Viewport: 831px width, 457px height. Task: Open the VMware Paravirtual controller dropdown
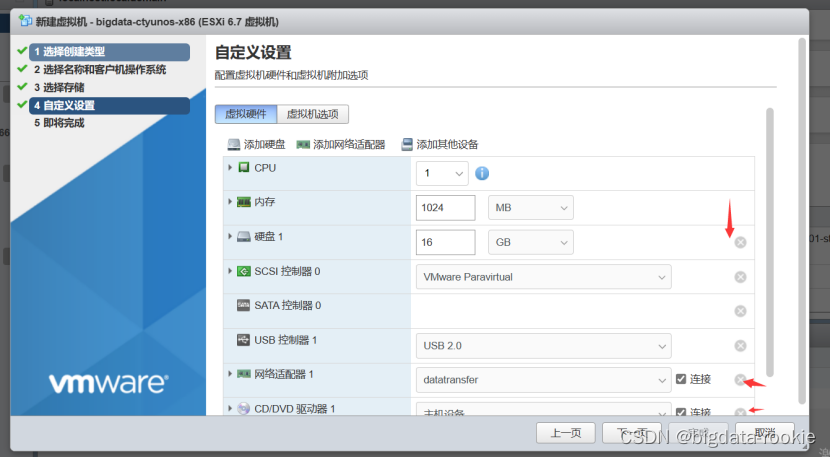(544, 277)
